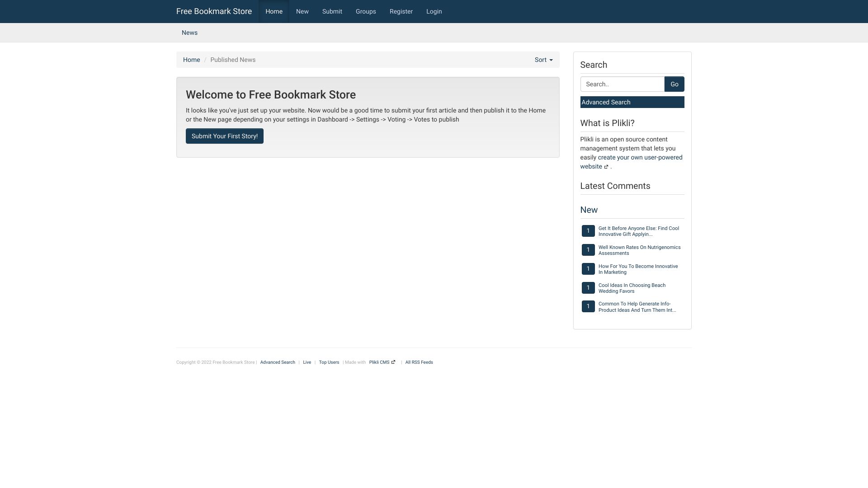Click the Advanced Search toggle button
Viewport: 868px width, 488px height.
(x=632, y=102)
